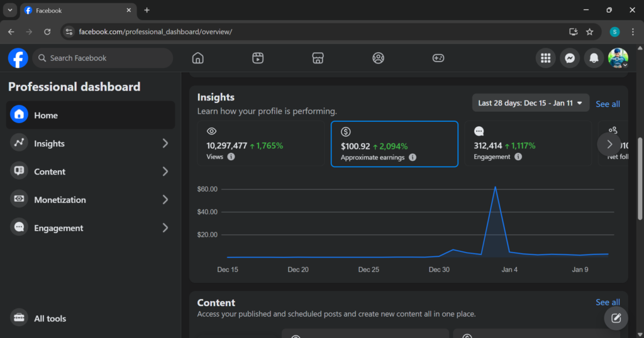
Task: Expand the Monetization sidebar section
Action: (x=165, y=200)
